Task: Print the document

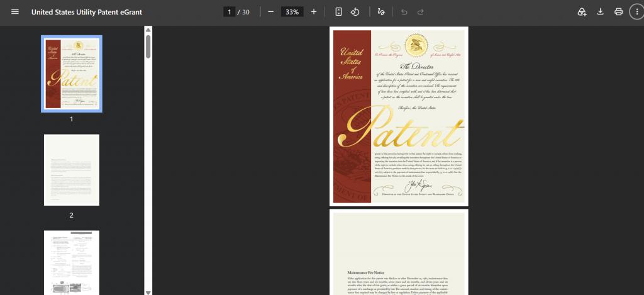Action: [x=619, y=12]
